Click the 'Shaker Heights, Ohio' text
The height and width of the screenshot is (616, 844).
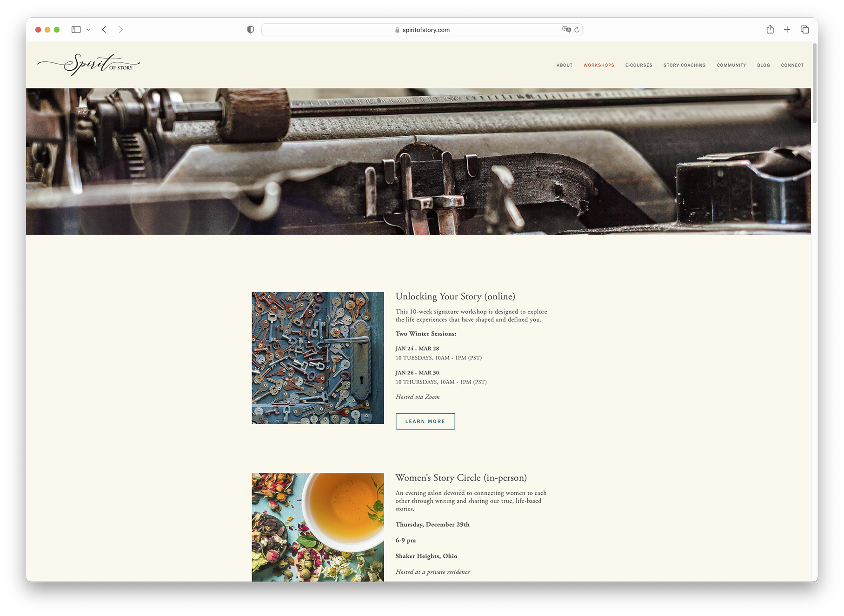coord(426,556)
